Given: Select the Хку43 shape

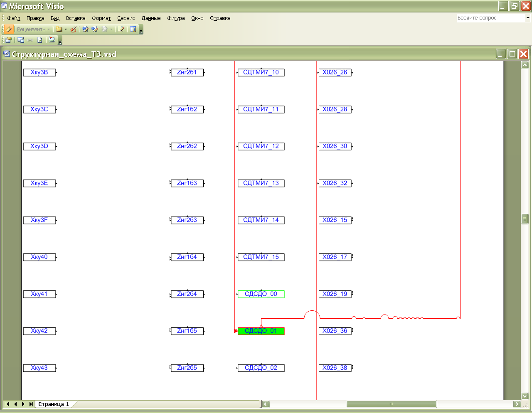Looking at the screenshot, I should 39,368.
